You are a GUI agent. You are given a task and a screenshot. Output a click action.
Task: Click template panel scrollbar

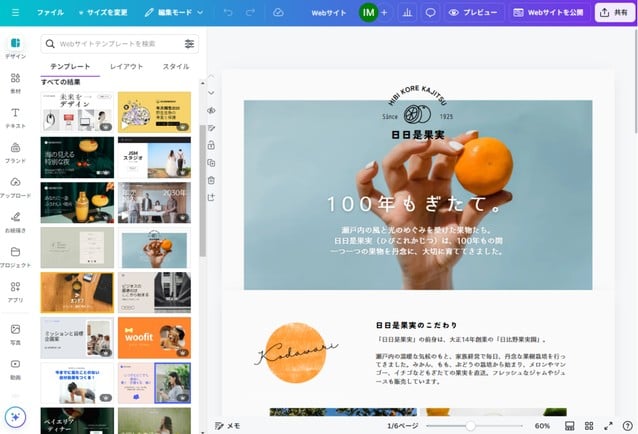202,190
